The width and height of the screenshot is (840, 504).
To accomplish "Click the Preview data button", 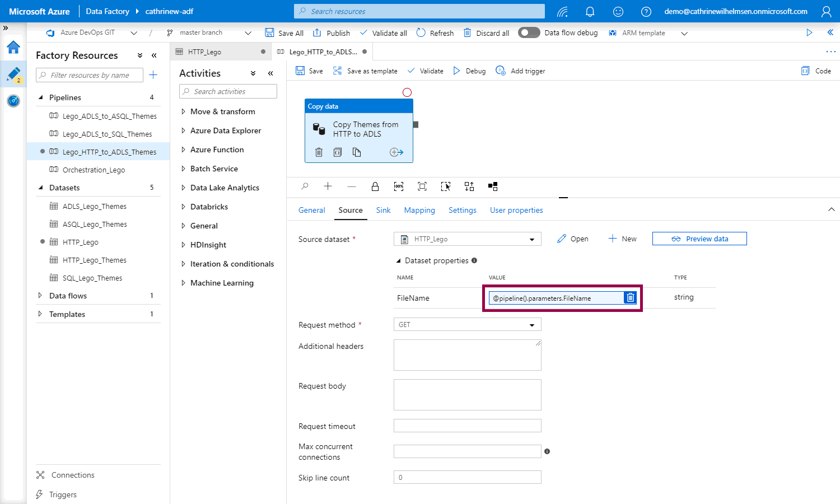I will tap(699, 239).
